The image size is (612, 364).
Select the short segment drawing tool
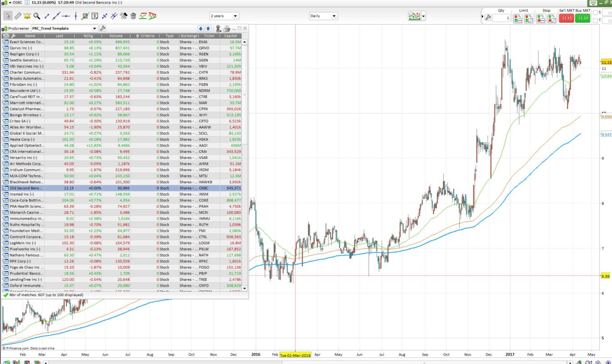(x=48, y=16)
